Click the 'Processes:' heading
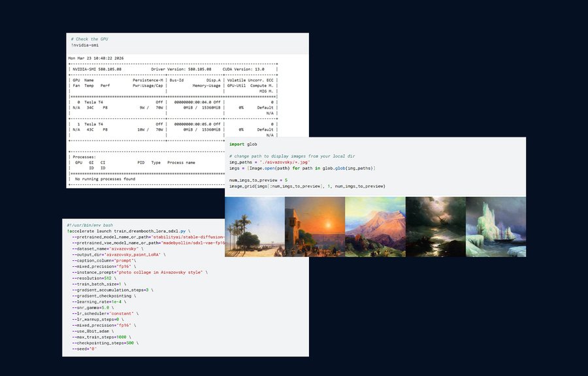The width and height of the screenshot is (588, 376). pyautogui.click(x=84, y=157)
